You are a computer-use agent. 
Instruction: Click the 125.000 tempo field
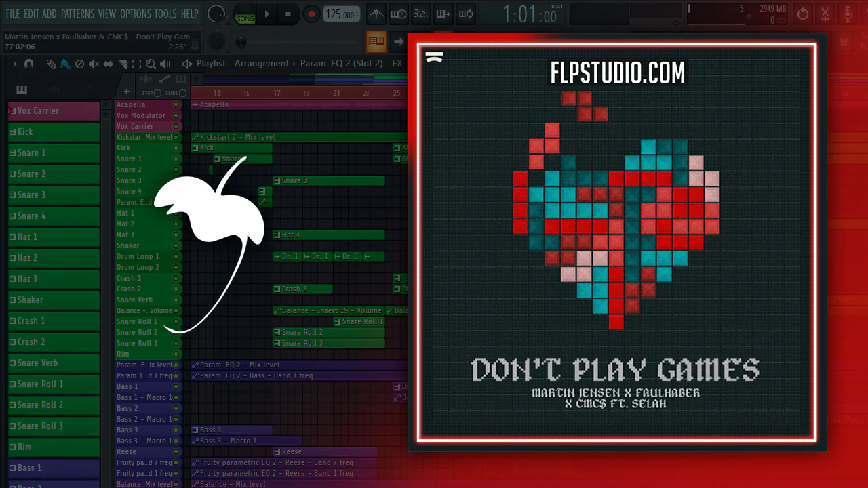tap(341, 14)
